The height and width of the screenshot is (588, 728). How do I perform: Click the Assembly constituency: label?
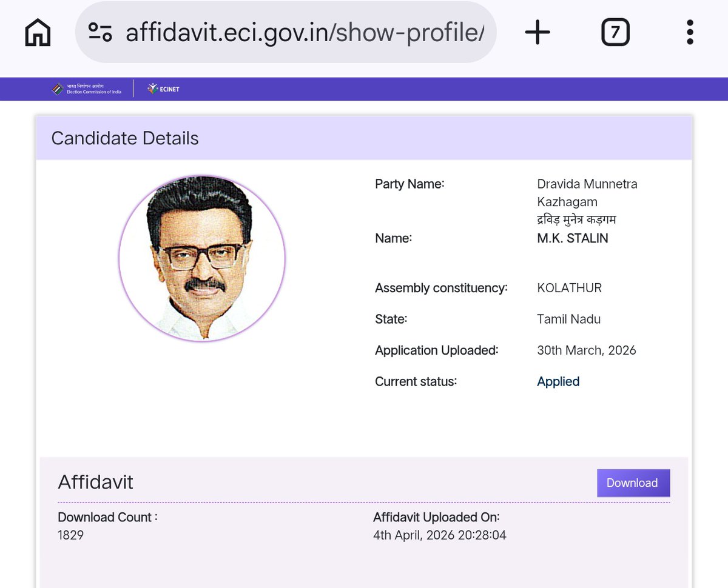(x=442, y=288)
